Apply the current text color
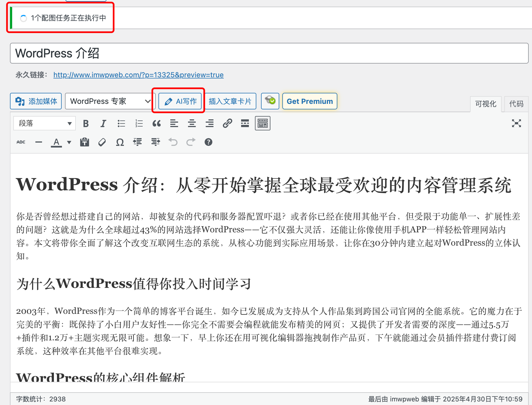The image size is (532, 405). coord(56,142)
